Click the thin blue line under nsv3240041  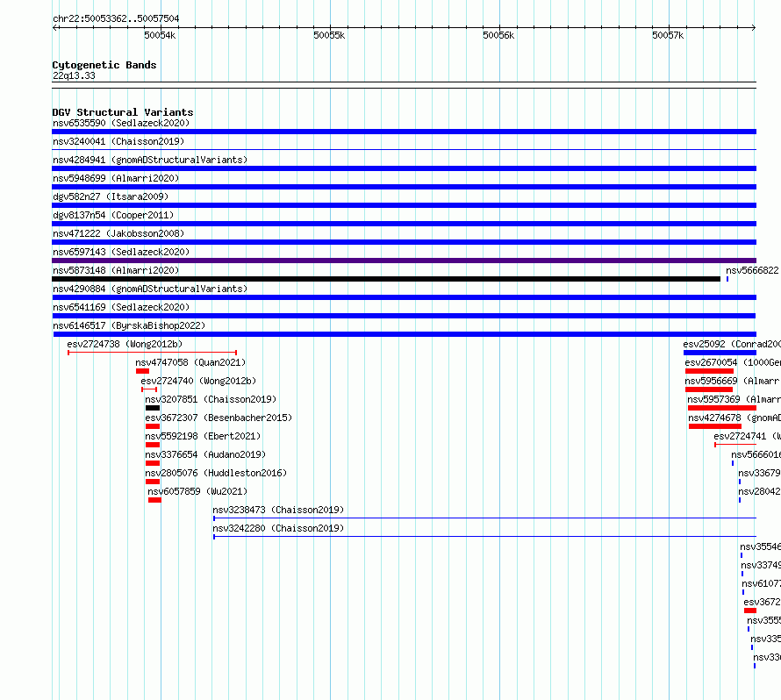coord(404,149)
